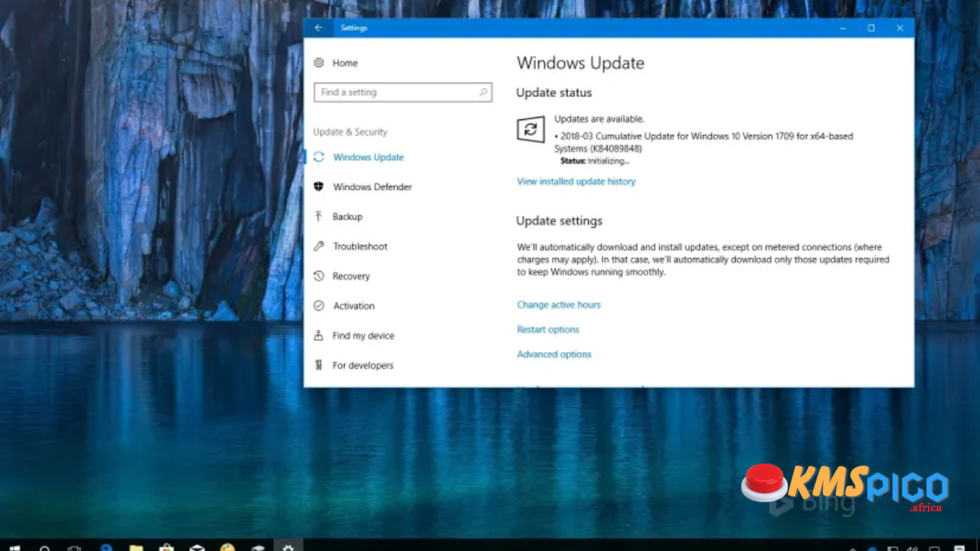Open Activation via the checkmark circle icon
980x551 pixels.
(x=318, y=305)
